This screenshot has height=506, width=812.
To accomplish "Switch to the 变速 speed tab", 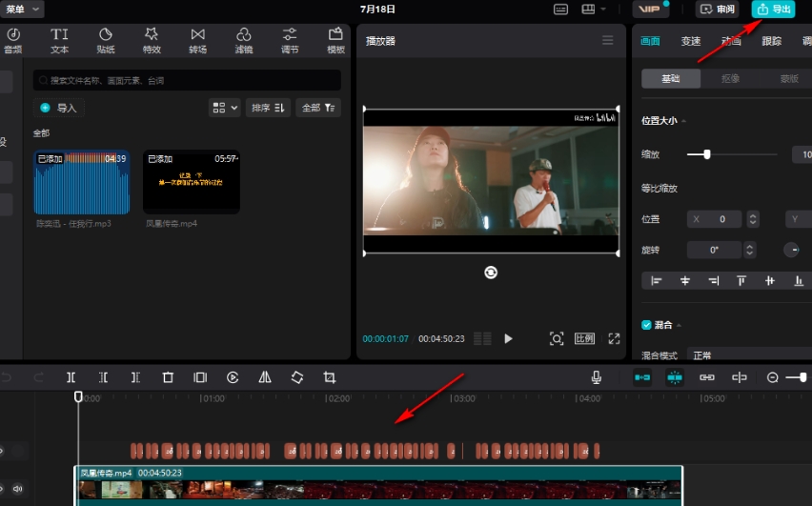I will 691,41.
